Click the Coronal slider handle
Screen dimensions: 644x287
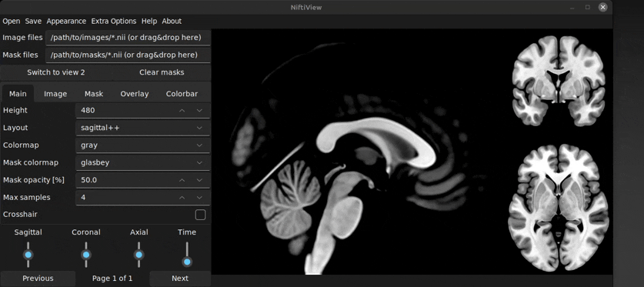[x=86, y=255]
